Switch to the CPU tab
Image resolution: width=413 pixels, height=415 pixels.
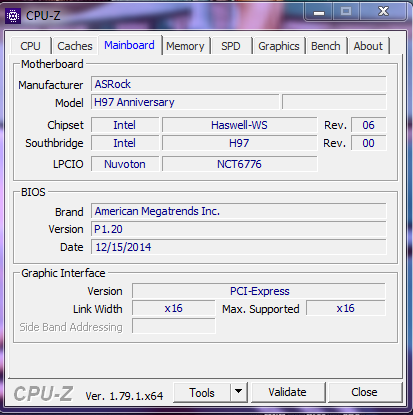coord(30,46)
